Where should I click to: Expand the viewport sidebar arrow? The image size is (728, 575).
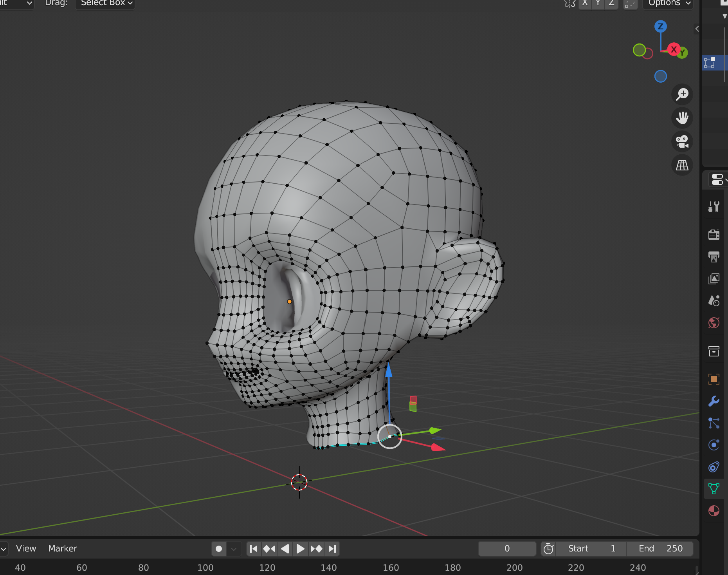tap(697, 29)
